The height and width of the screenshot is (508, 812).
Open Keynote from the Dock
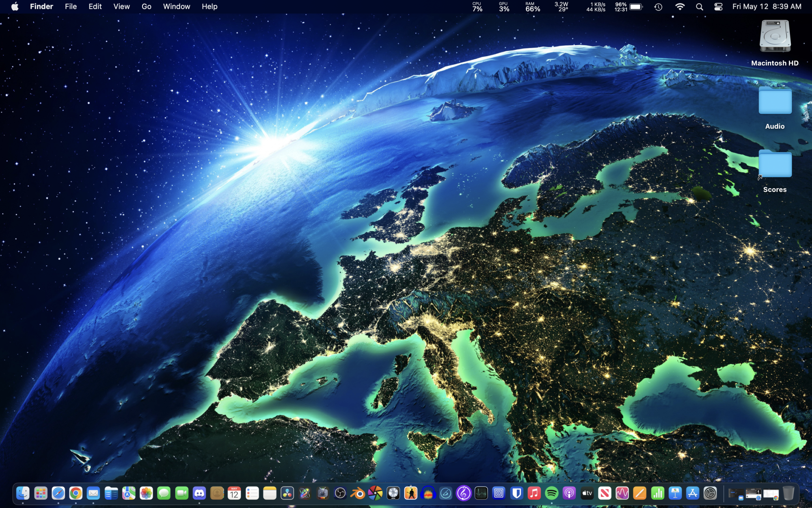(x=675, y=493)
